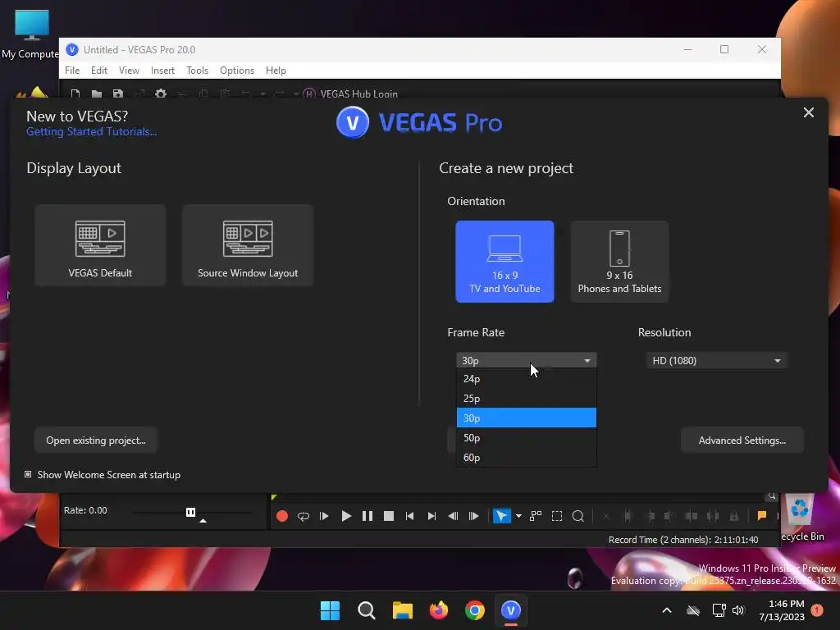Open Project Properties gear icon
Screen dimensions: 840x630
pos(161,94)
